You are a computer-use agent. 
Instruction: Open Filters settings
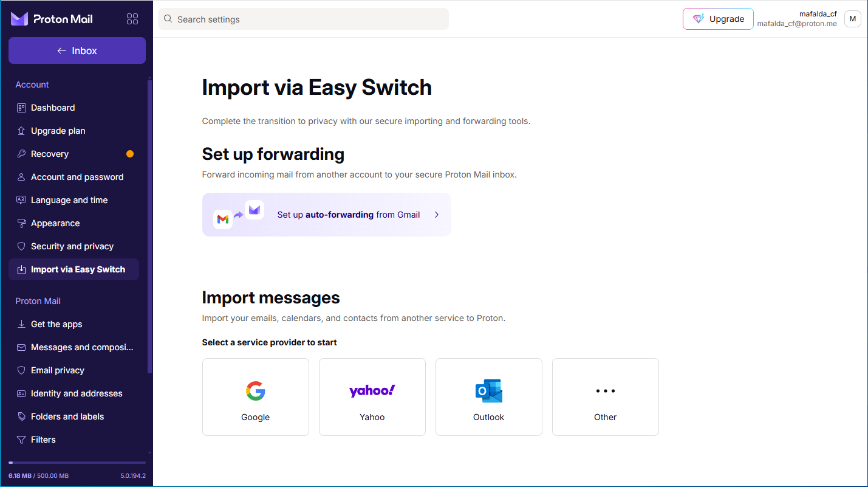(x=73, y=440)
